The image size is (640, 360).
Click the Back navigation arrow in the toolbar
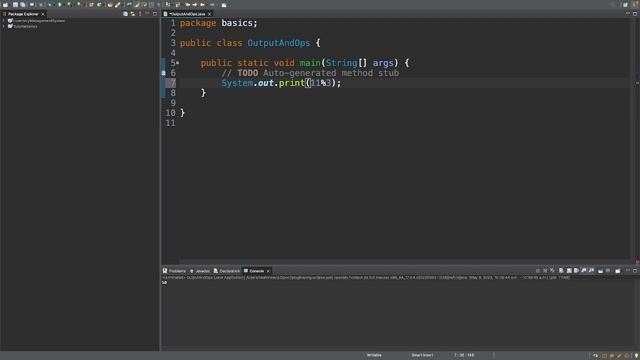(x=202, y=4)
